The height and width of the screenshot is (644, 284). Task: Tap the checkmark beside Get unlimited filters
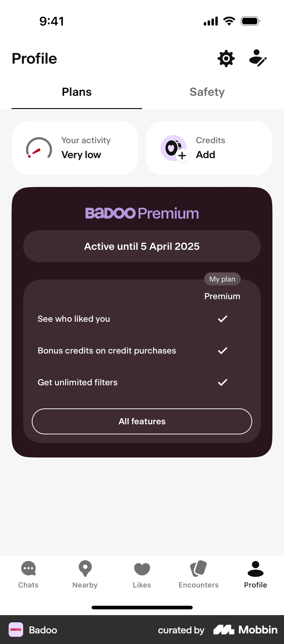click(x=222, y=382)
